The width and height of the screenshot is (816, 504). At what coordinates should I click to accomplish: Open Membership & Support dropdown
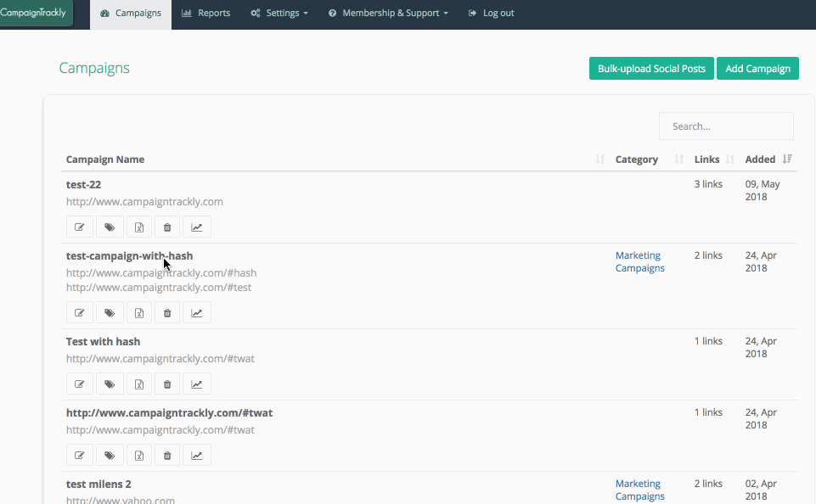click(388, 14)
